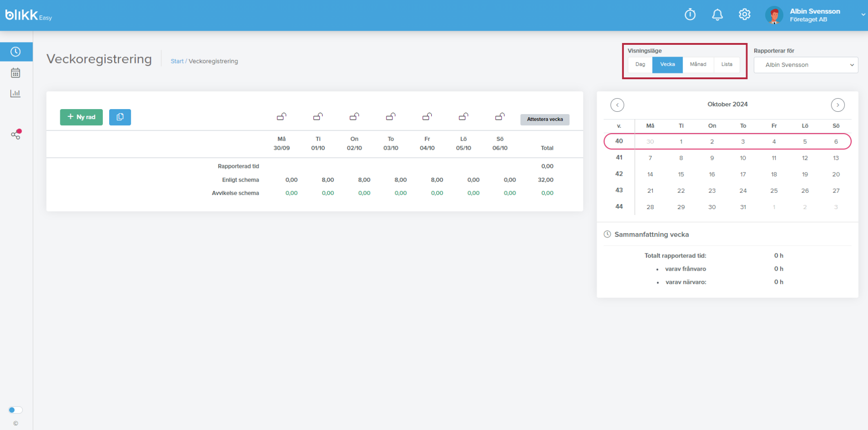Expand the user account menu arrow
Viewport: 868px width, 430px height.
863,15
